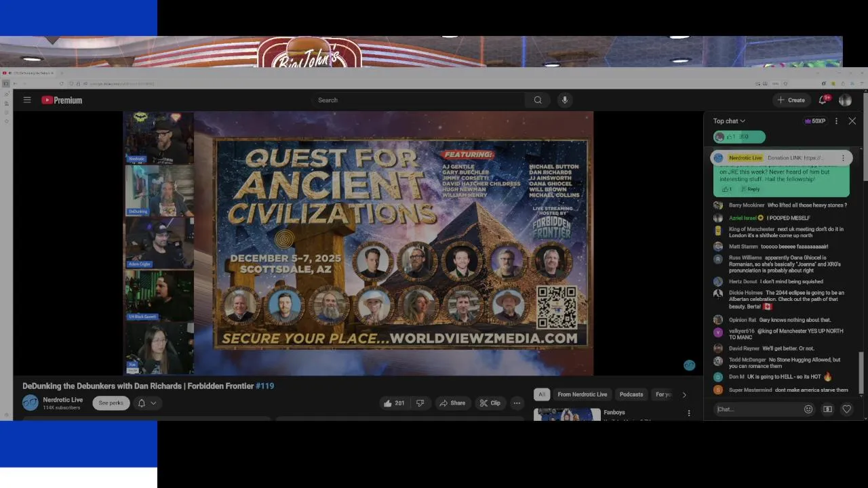
Task: Click the video player QR code area
Action: pos(557,308)
